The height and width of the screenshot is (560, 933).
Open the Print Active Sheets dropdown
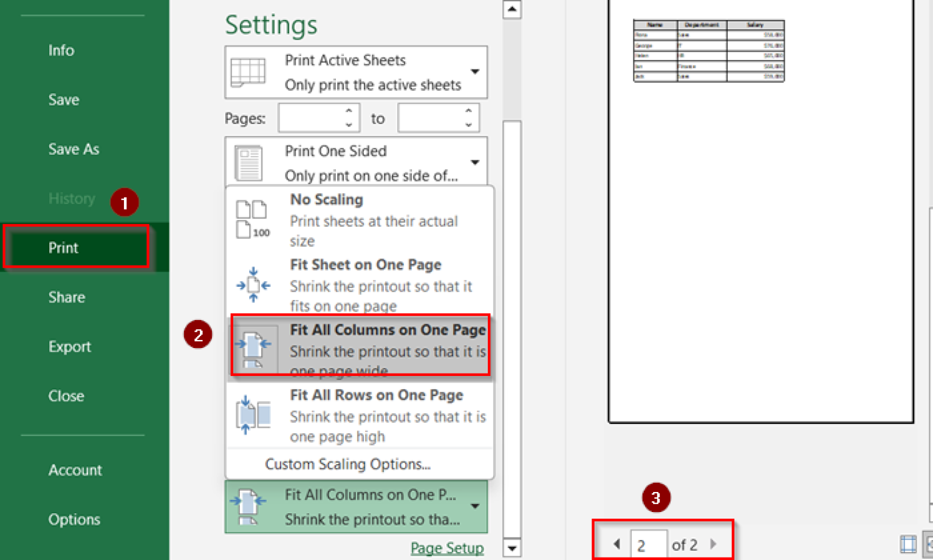click(x=475, y=72)
